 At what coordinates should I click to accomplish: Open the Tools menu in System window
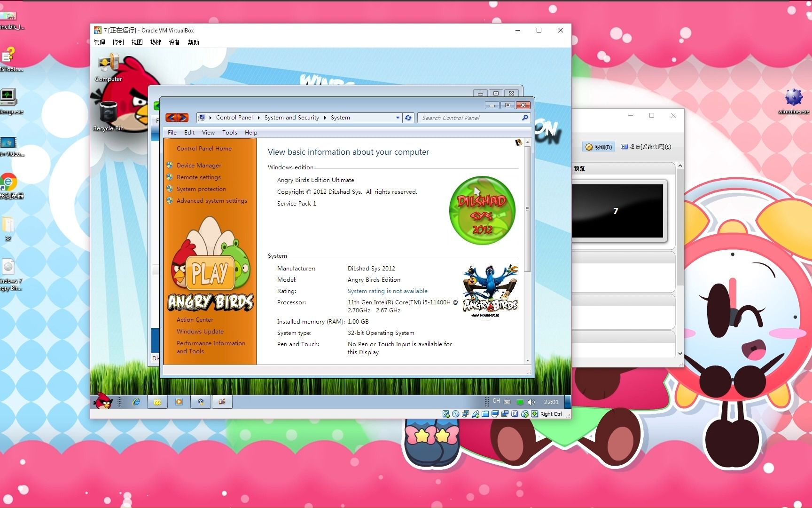230,133
